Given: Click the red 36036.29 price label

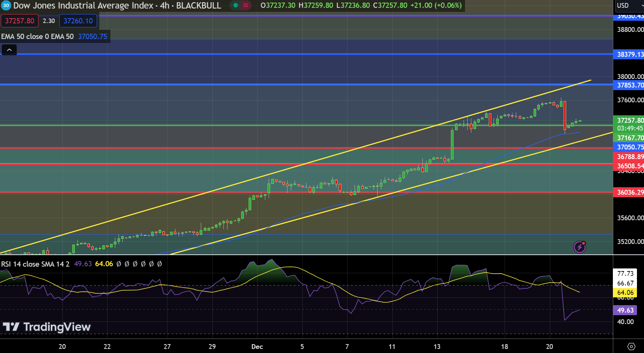Looking at the screenshot, I should point(629,192).
